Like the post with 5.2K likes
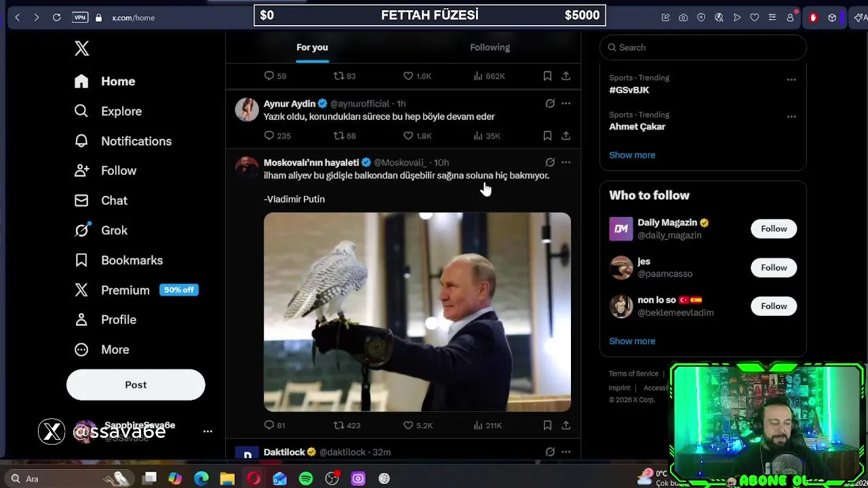This screenshot has width=868, height=488. pyautogui.click(x=418, y=425)
